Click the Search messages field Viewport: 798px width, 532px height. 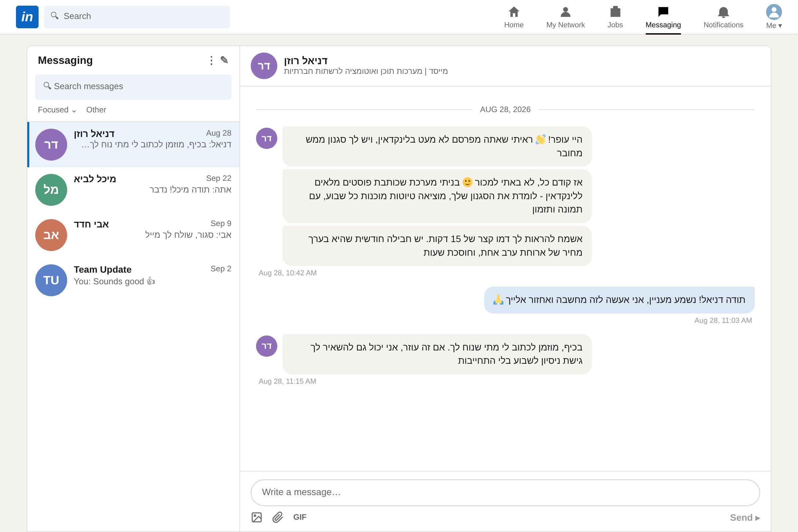pos(133,87)
